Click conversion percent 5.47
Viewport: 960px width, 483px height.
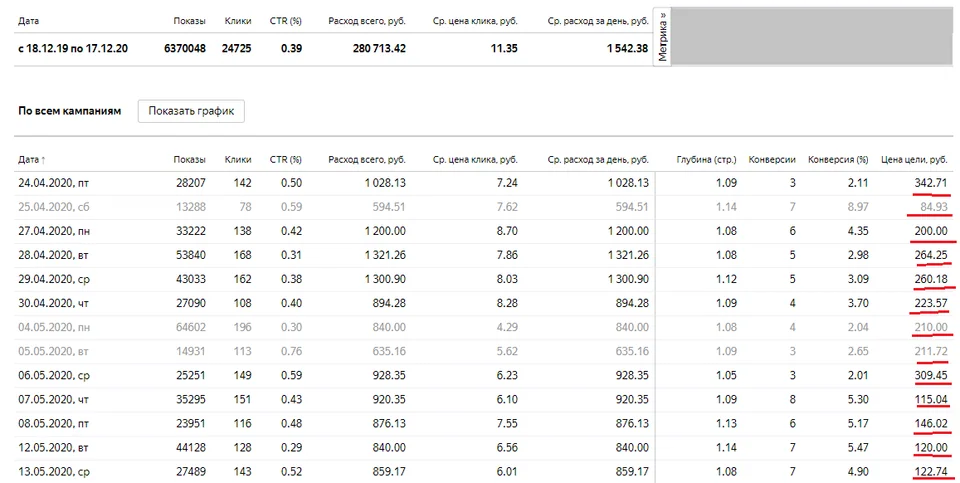pos(857,447)
